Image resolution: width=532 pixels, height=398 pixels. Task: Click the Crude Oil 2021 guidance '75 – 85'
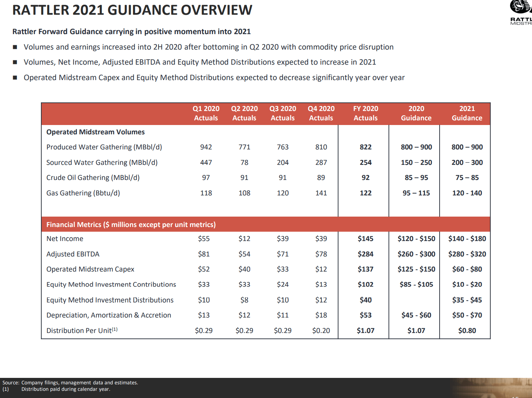point(467,178)
